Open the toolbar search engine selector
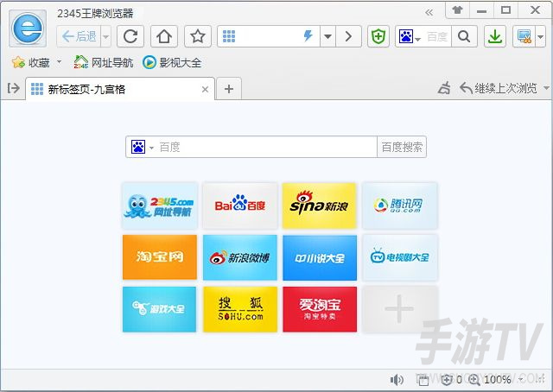 click(x=410, y=36)
